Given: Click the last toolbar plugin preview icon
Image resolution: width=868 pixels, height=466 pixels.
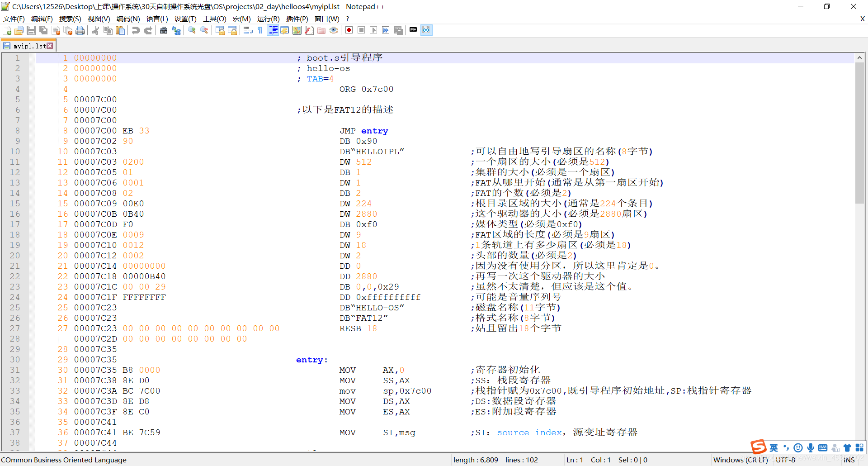Looking at the screenshot, I should tap(426, 30).
